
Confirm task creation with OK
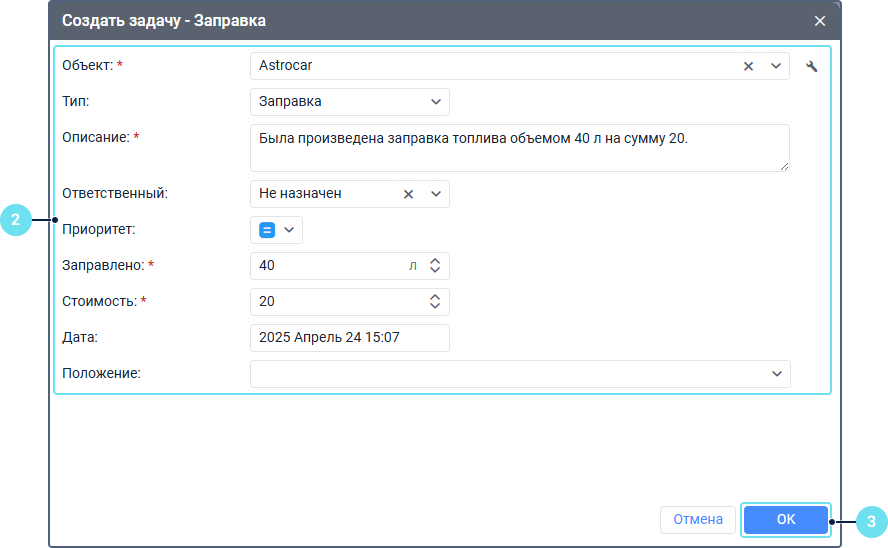pos(785,520)
